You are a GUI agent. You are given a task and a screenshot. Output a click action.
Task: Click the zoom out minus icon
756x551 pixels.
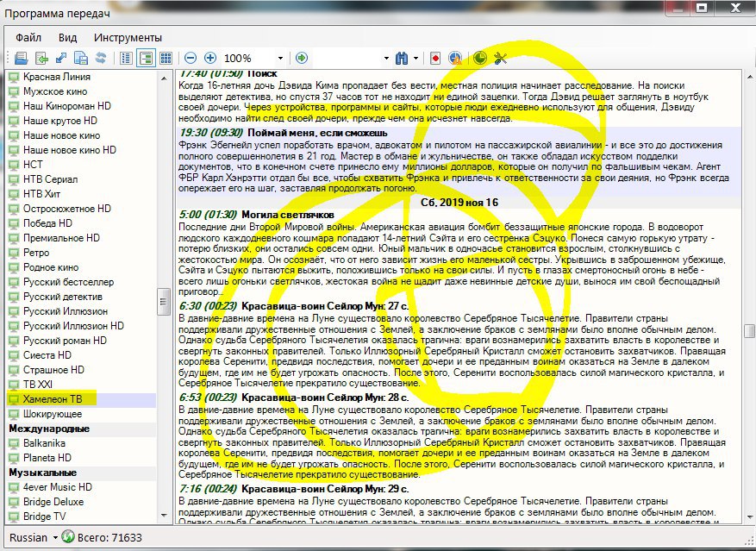(191, 59)
